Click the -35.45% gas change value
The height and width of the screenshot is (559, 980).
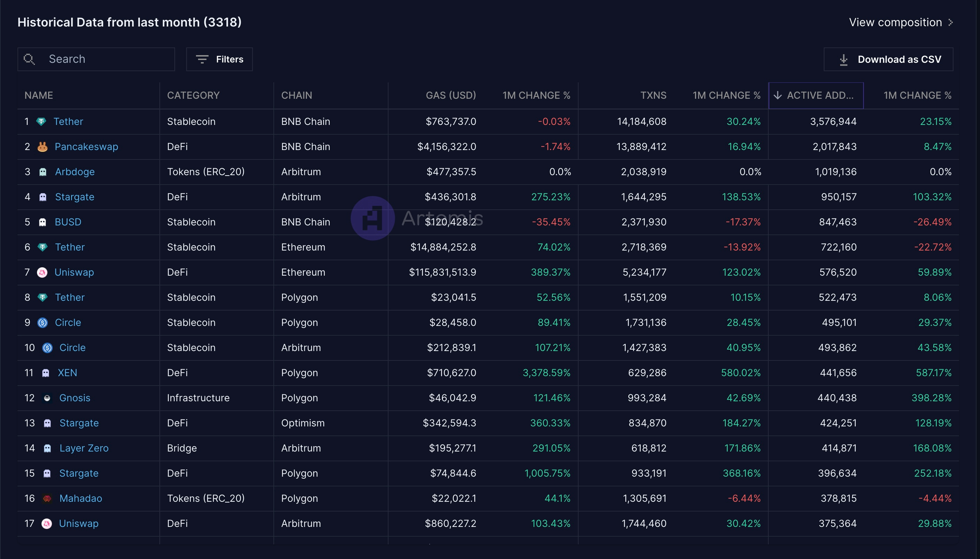(x=551, y=222)
